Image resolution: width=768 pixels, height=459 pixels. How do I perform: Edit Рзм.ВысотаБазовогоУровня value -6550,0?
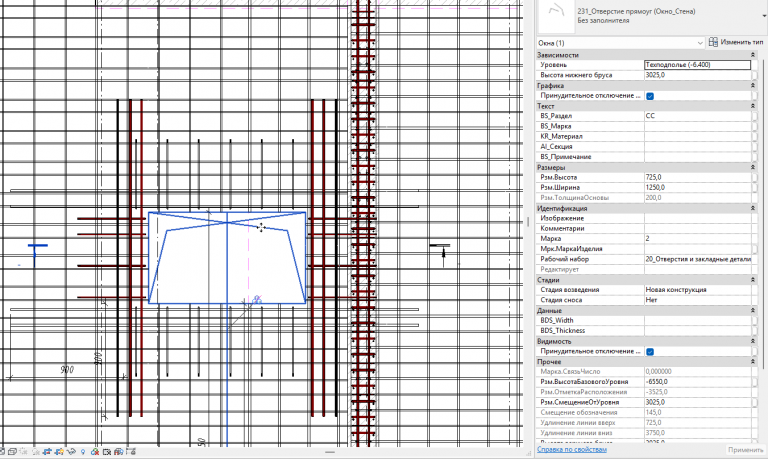(697, 382)
